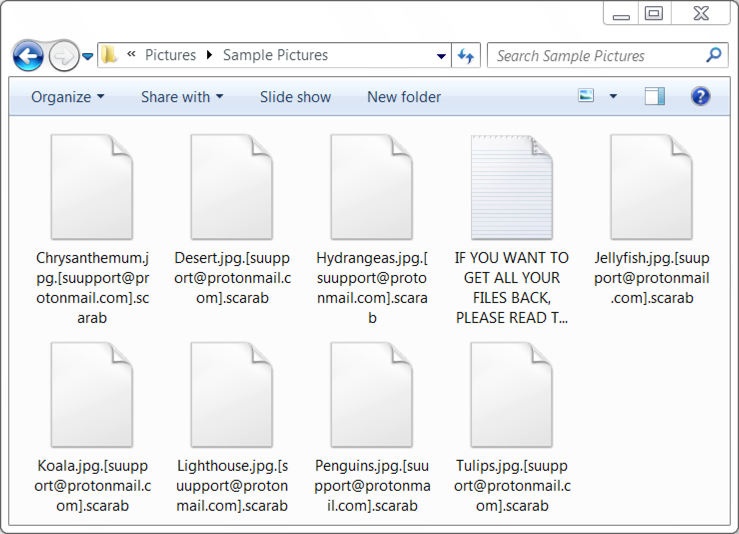Click the Chrysanthemum.jpg.[suupport@protonmail.com].scarab file name
Image resolution: width=739 pixels, height=534 pixels.
92,288
